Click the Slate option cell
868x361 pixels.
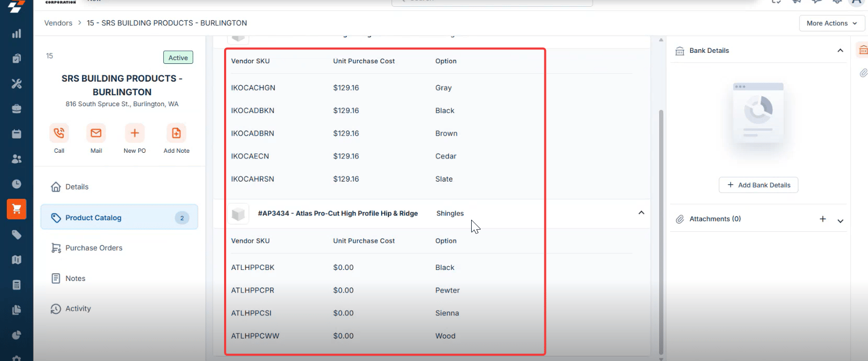[444, 179]
